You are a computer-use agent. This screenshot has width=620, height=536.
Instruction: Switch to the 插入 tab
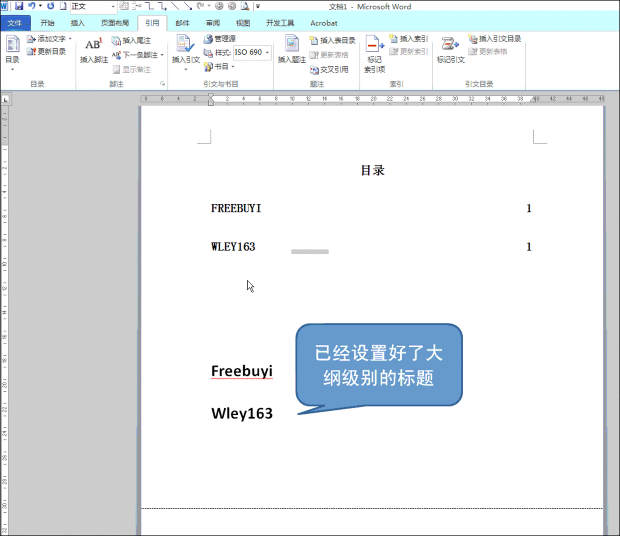click(78, 23)
